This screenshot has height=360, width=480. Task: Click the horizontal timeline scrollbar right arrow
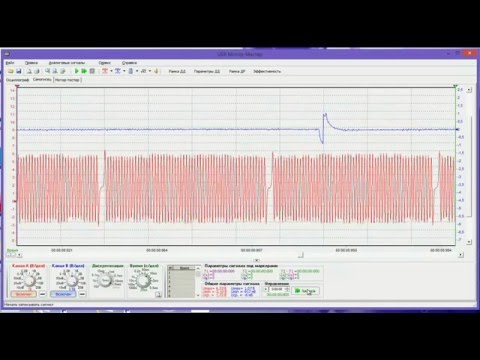pos(461,255)
